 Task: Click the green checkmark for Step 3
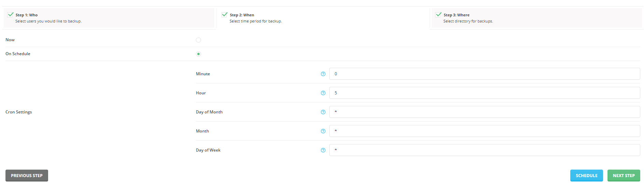(x=439, y=15)
